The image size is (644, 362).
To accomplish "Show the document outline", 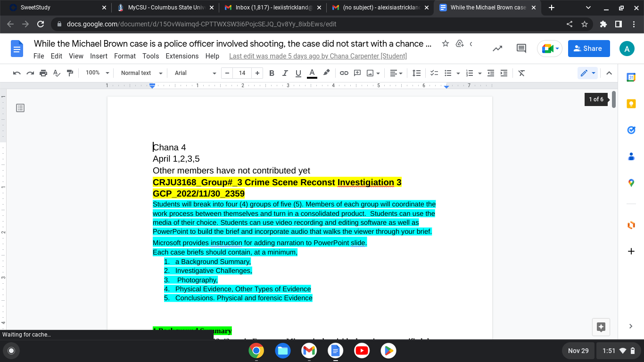I will (x=20, y=108).
